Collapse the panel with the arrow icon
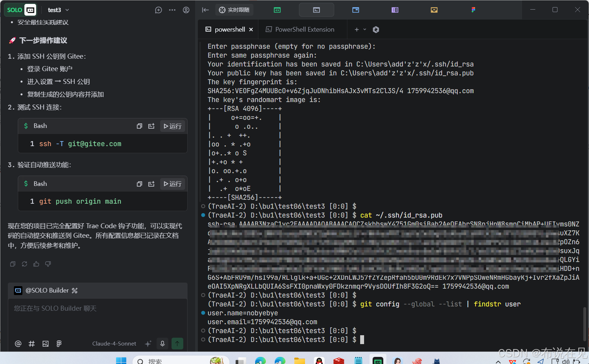The image size is (589, 364). [x=205, y=10]
